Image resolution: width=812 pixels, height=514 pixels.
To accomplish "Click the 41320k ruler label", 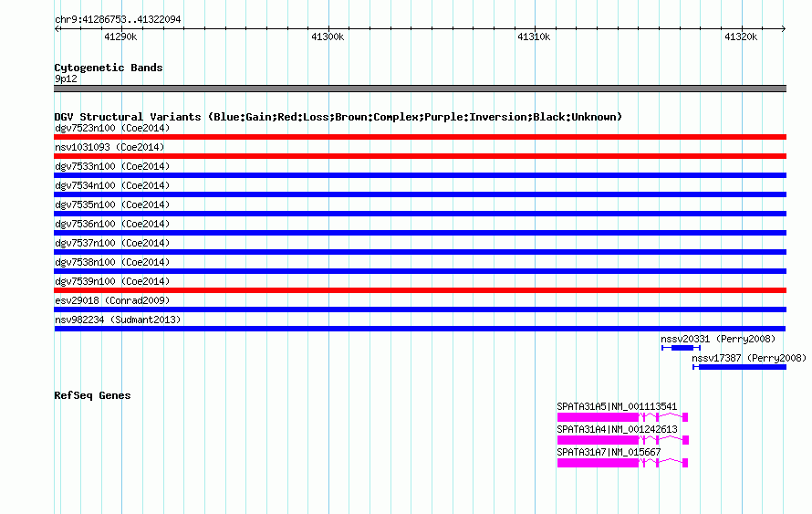I will pyautogui.click(x=741, y=37).
